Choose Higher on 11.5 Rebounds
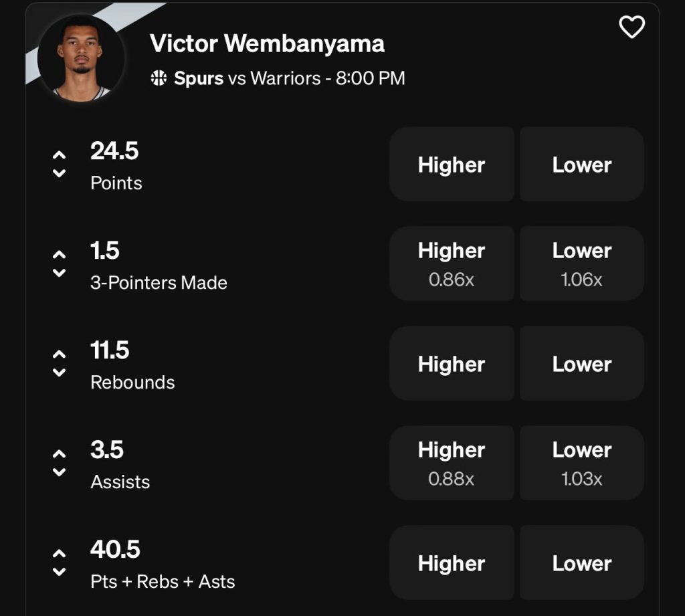685x616 pixels. pyautogui.click(x=452, y=363)
